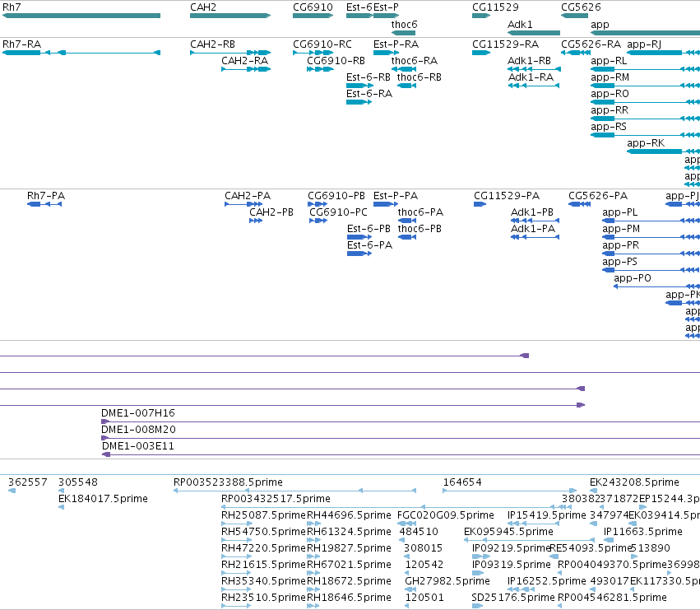Click the CG6910 gene label

coord(313,7)
